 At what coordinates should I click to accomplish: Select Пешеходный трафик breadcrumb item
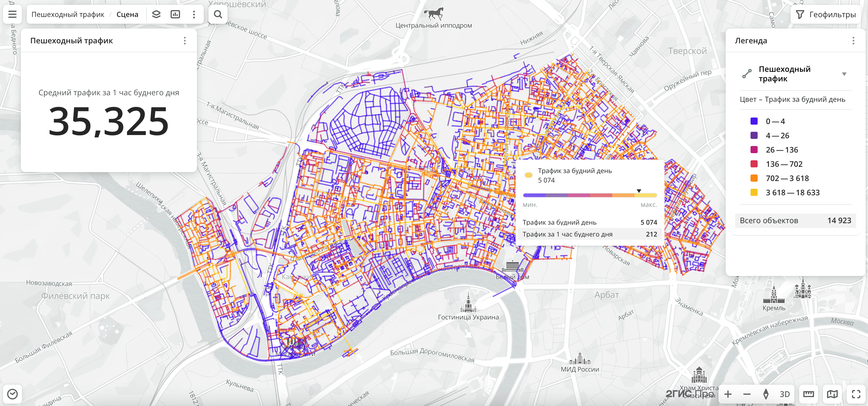[x=68, y=14]
